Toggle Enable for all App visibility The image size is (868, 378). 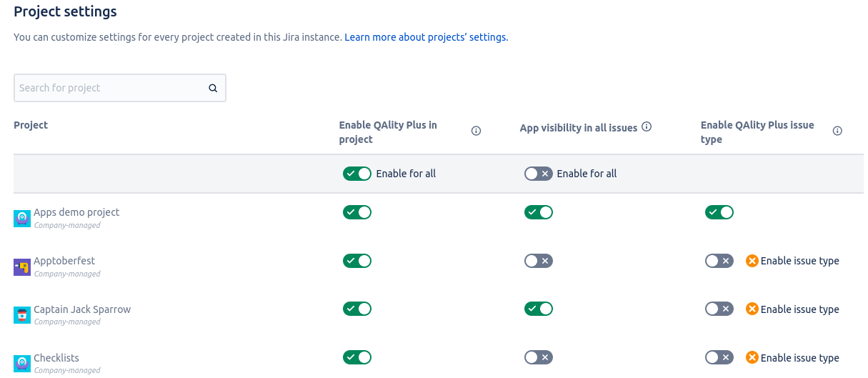pos(539,174)
